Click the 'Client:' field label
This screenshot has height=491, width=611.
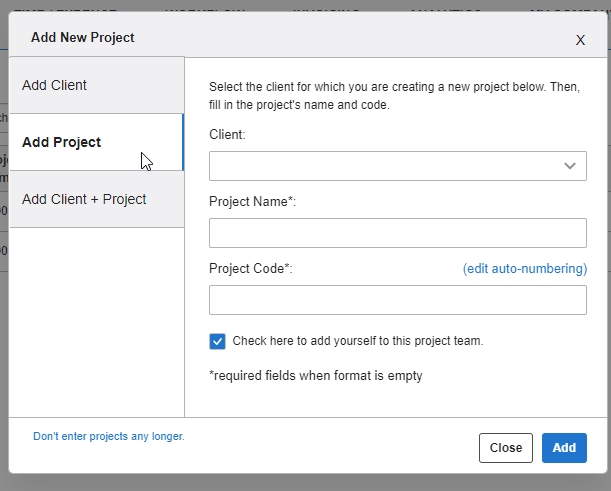[227, 134]
